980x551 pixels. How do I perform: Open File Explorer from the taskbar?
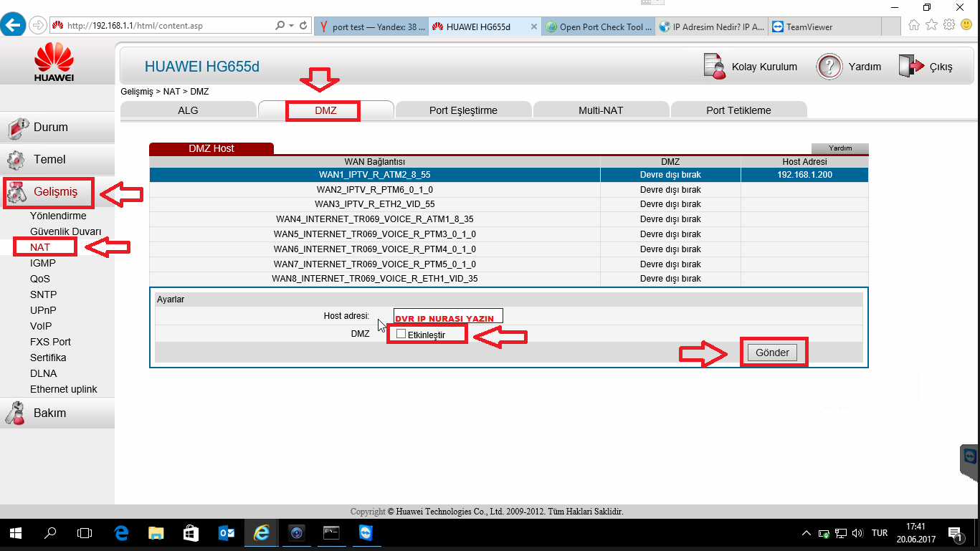click(156, 533)
